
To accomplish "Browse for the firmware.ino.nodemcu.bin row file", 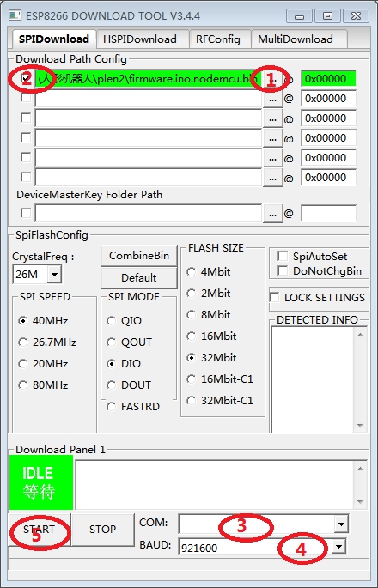I will (x=272, y=79).
